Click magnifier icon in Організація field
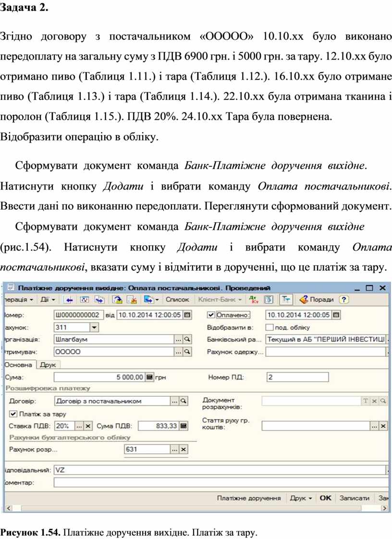Image resolution: width=392 pixels, height=539 pixels. 187,339
